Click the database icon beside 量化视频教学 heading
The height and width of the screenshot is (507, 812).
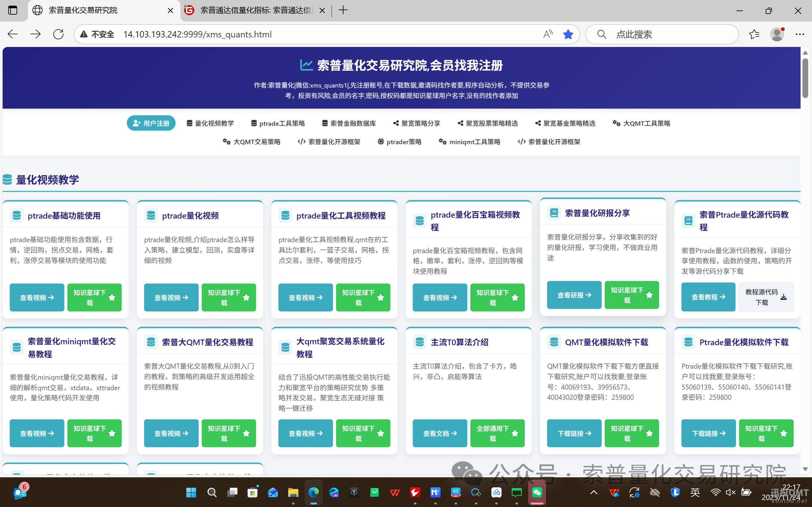pos(7,180)
